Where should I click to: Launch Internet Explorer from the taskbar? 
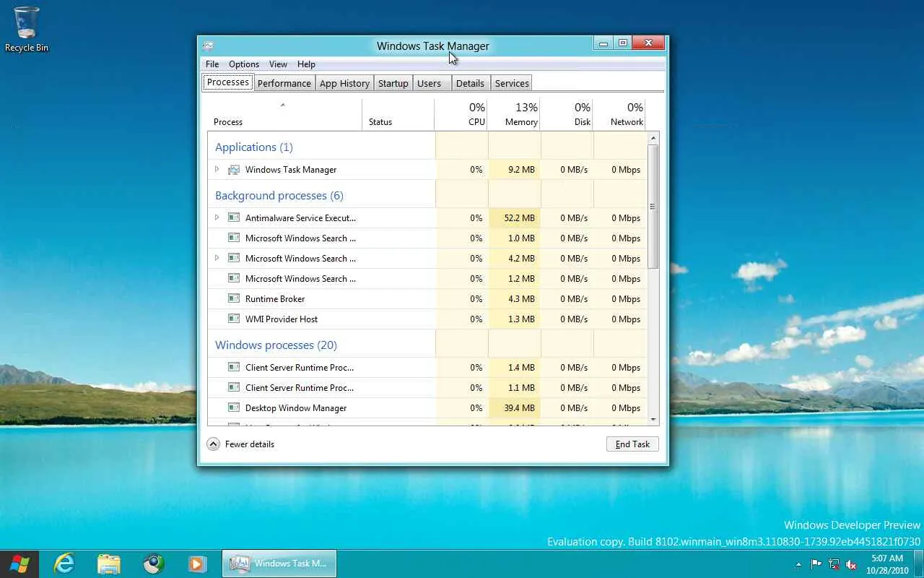click(64, 564)
